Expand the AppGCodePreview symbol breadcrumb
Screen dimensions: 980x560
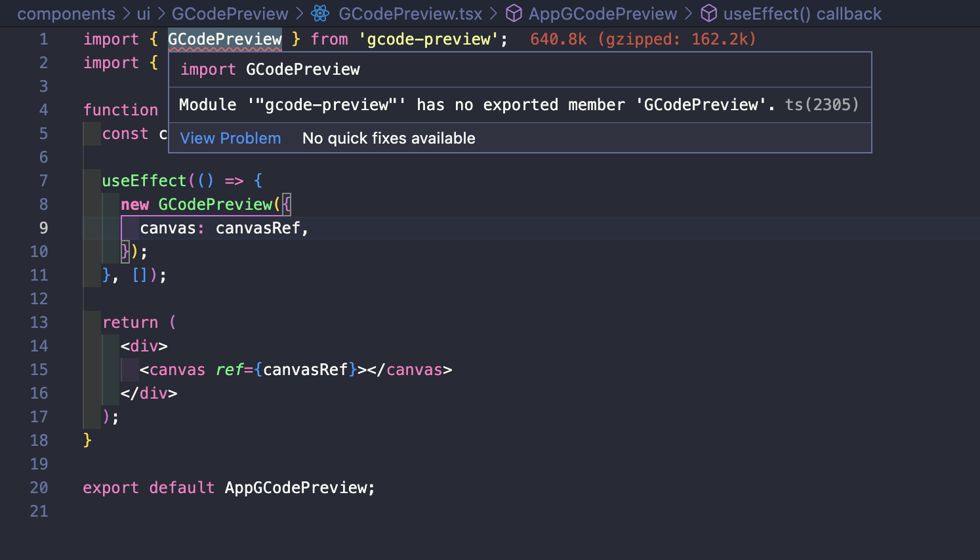[603, 14]
